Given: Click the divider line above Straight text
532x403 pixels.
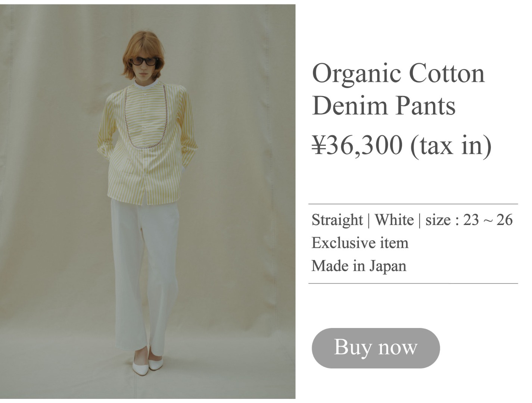Looking at the screenshot, I should (413, 204).
